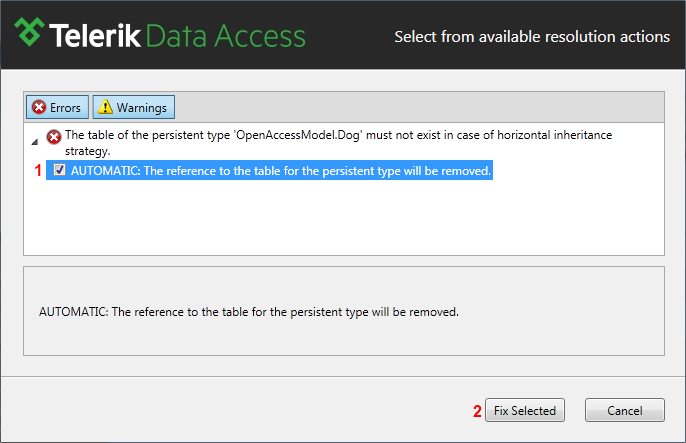Screen dimensions: 686x443
Task: Collapse the OpenAccessModel.Dog error node arrow
Action: click(x=35, y=142)
